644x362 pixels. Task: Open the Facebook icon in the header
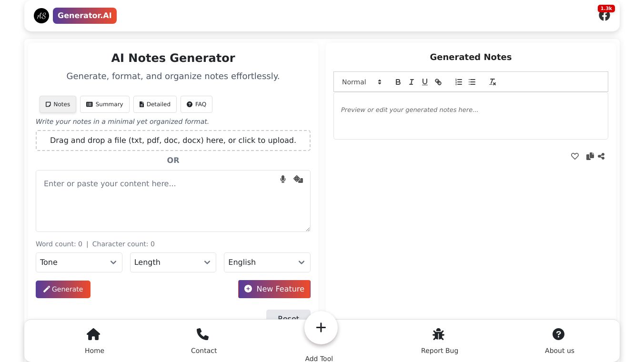(x=604, y=16)
